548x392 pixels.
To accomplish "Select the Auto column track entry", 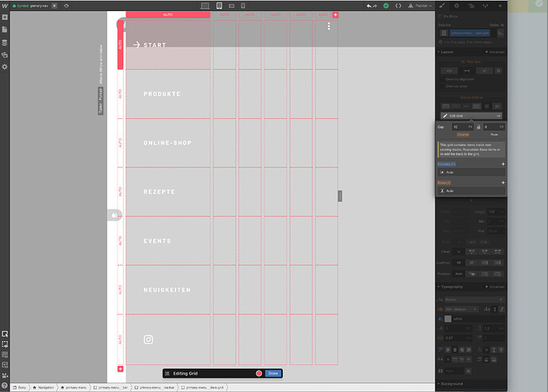I will [x=471, y=172].
